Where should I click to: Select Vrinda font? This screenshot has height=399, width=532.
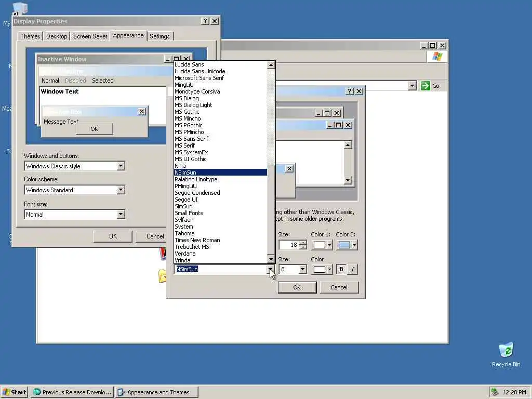[220, 261]
